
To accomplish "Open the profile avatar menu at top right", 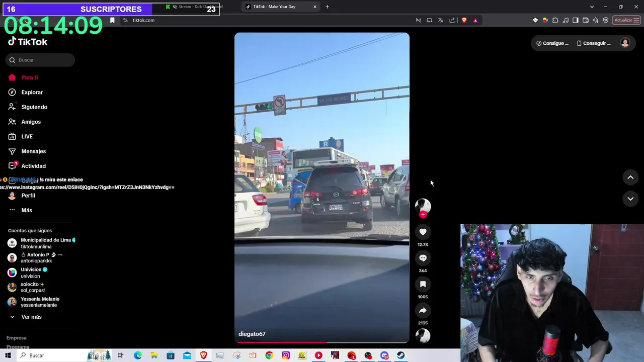I will 625,43.
